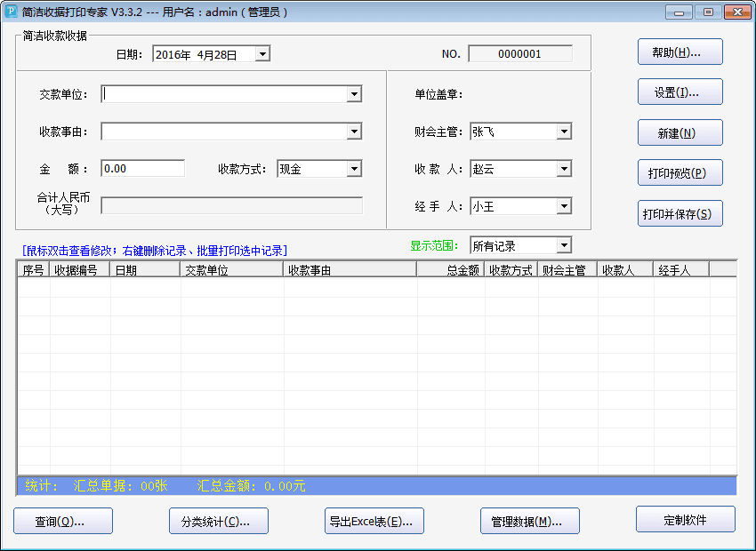Expand the 日期 date picker dropdown

261,54
